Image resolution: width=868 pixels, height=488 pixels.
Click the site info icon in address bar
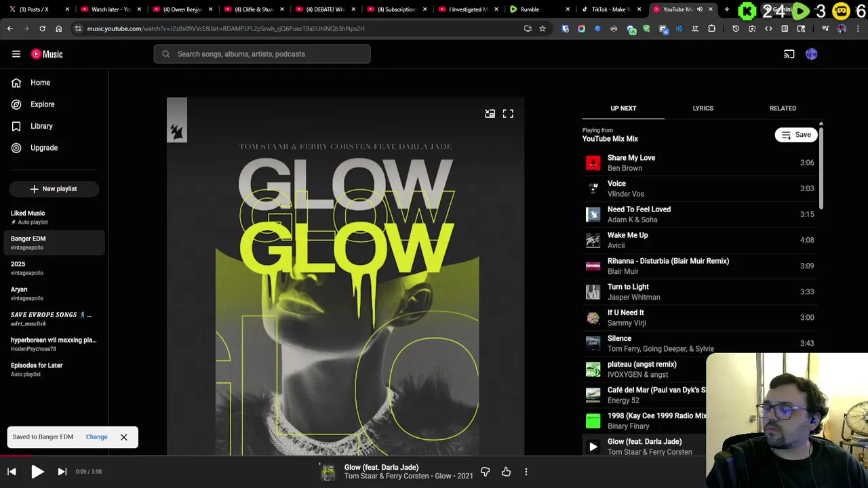coord(78,28)
